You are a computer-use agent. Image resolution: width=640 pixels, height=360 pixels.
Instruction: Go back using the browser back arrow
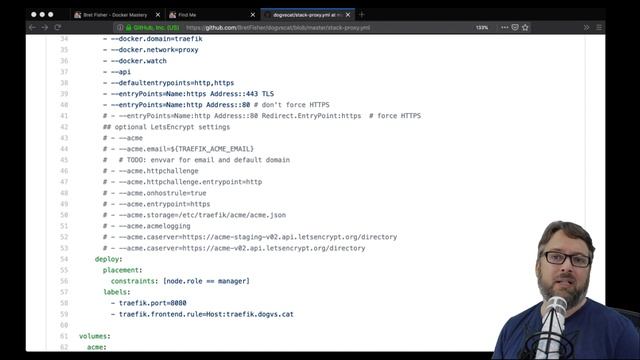click(x=33, y=27)
